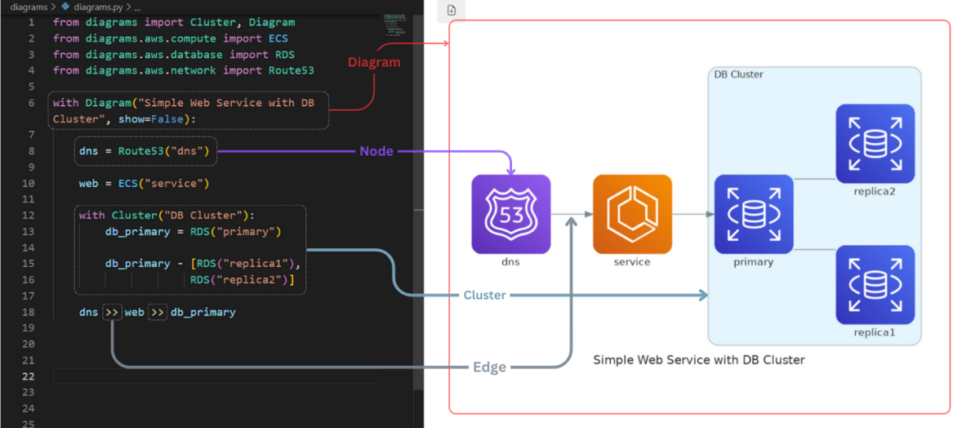The height and width of the screenshot is (428, 980).
Task: Expand the breadcrumb ellipsis symbol list
Action: coord(136,7)
